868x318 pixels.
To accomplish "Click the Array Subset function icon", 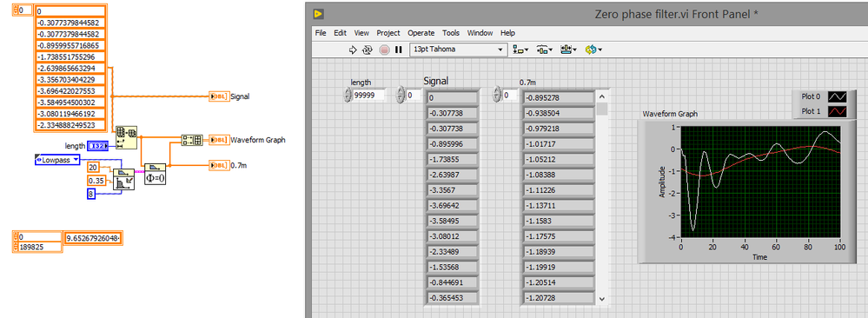I will [126, 138].
